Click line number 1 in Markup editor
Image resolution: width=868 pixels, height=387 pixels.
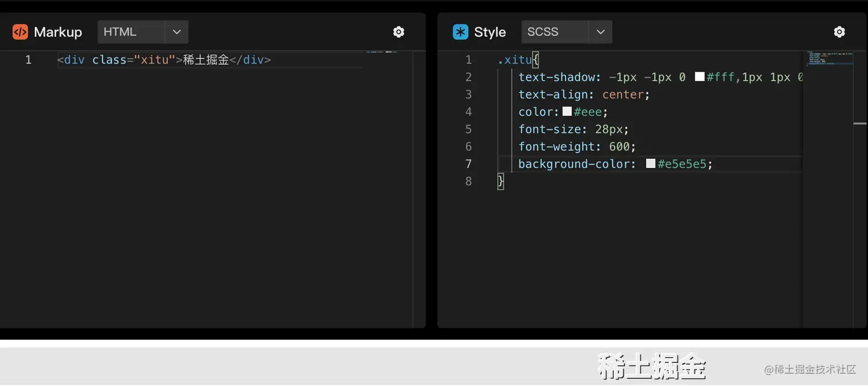[28, 60]
